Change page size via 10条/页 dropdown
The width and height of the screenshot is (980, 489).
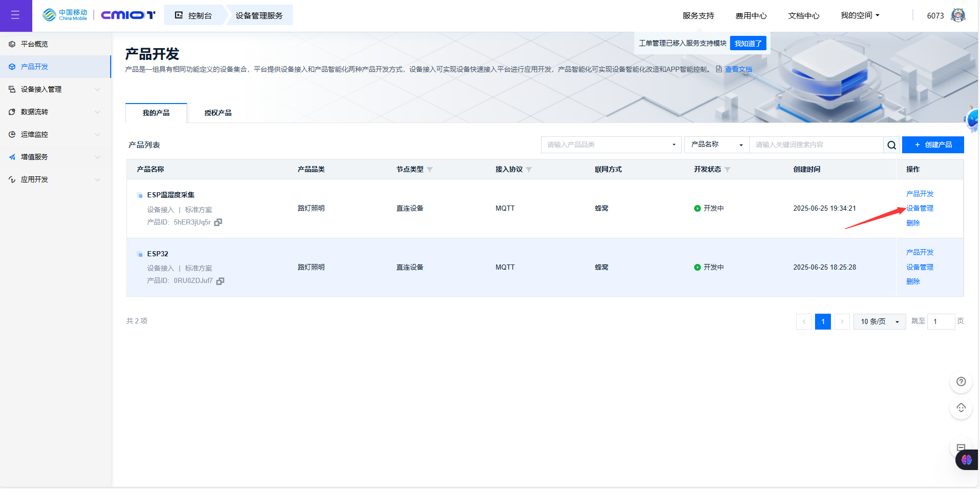click(x=879, y=321)
